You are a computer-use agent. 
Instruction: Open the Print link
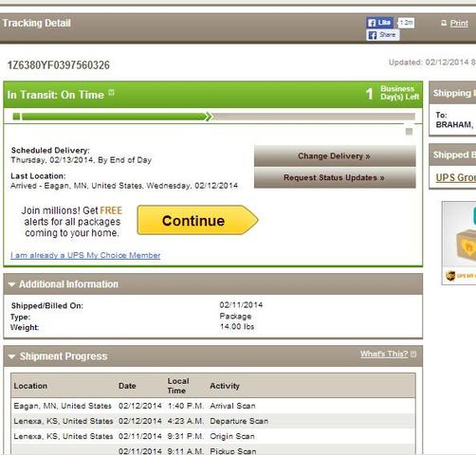tap(459, 23)
